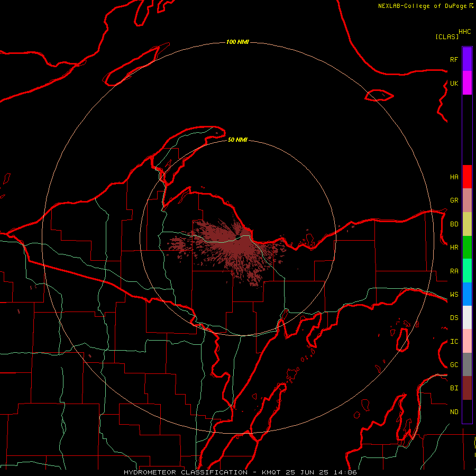The height and width of the screenshot is (476, 476).
Task: Click the HYDROMETEOR CLASSIFICATION caption text
Action: (186, 472)
